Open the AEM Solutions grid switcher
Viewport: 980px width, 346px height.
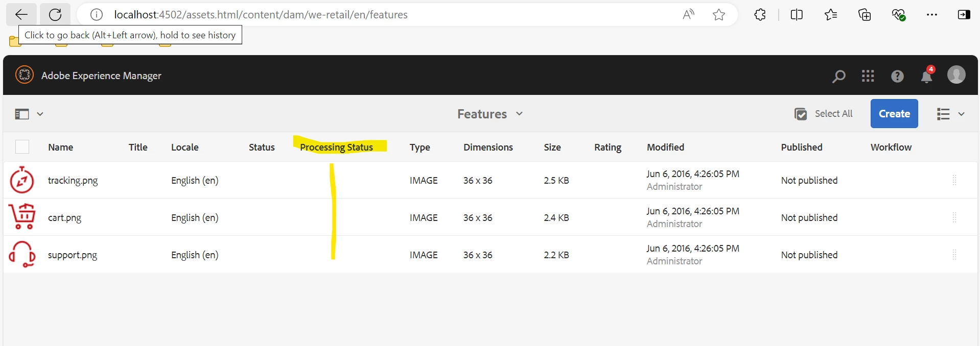(868, 76)
